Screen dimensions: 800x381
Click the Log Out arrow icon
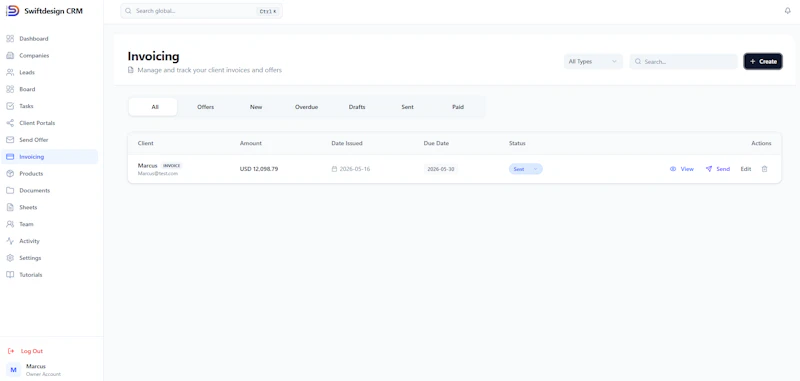[x=11, y=351]
